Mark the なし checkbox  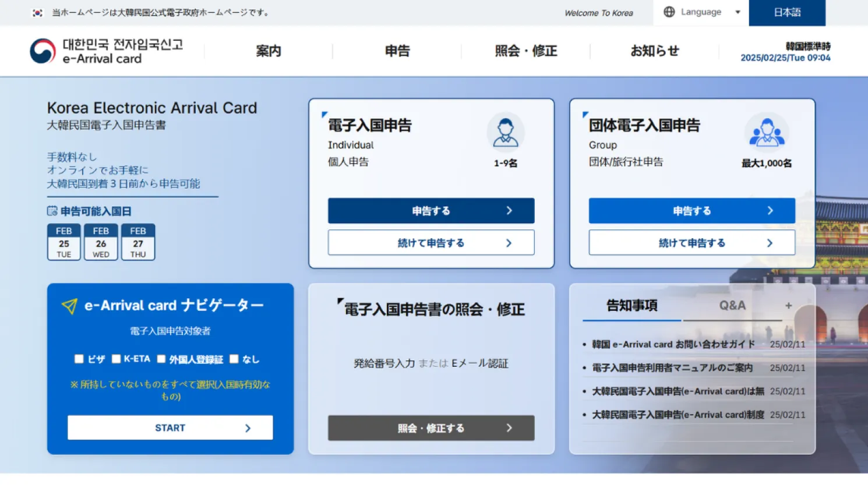234,359
